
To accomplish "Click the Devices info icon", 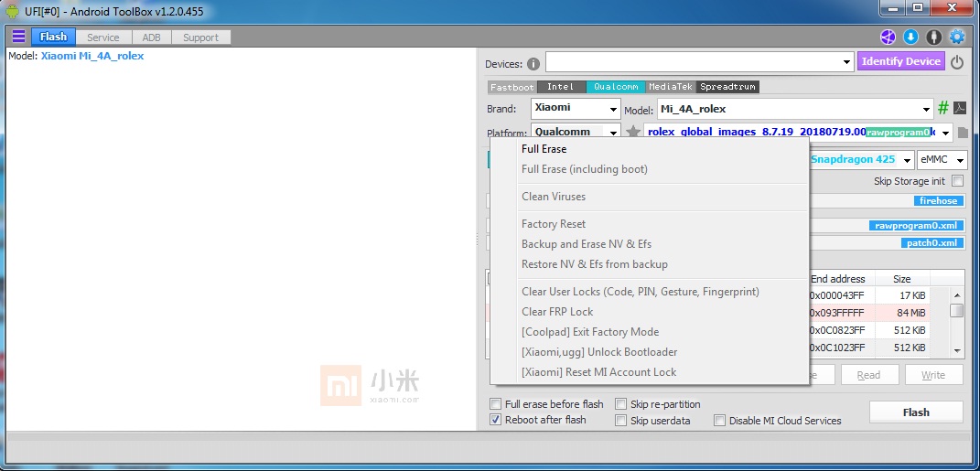I will pos(533,64).
